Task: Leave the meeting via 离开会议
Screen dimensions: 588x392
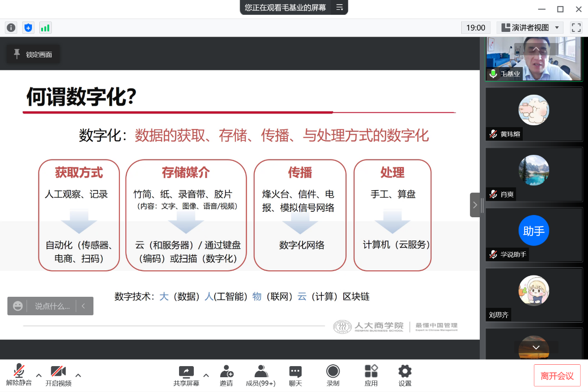Action: pyautogui.click(x=557, y=375)
